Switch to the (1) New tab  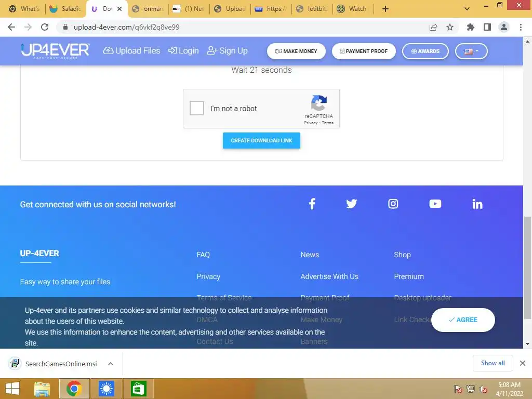[189, 9]
